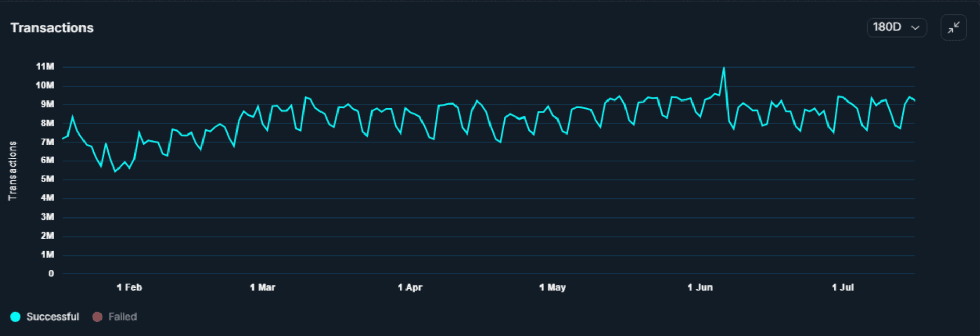Screen dimensions: 980x336
Task: Toggle the Failed series label in the legend
Action: click(x=122, y=317)
